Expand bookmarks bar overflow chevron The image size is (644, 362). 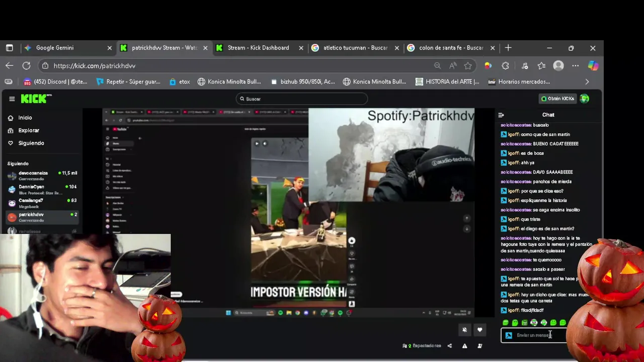[587, 81]
